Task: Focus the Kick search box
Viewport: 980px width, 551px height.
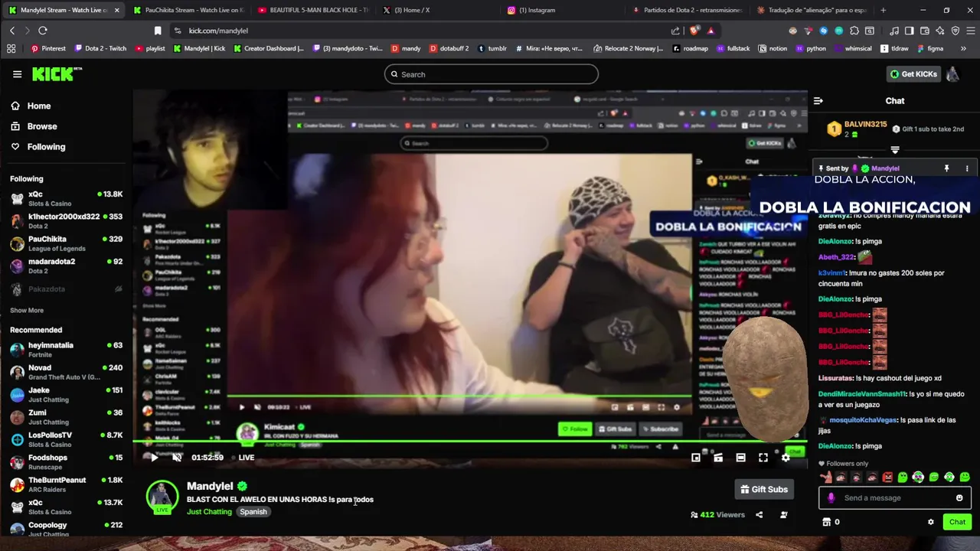Action: click(x=492, y=74)
